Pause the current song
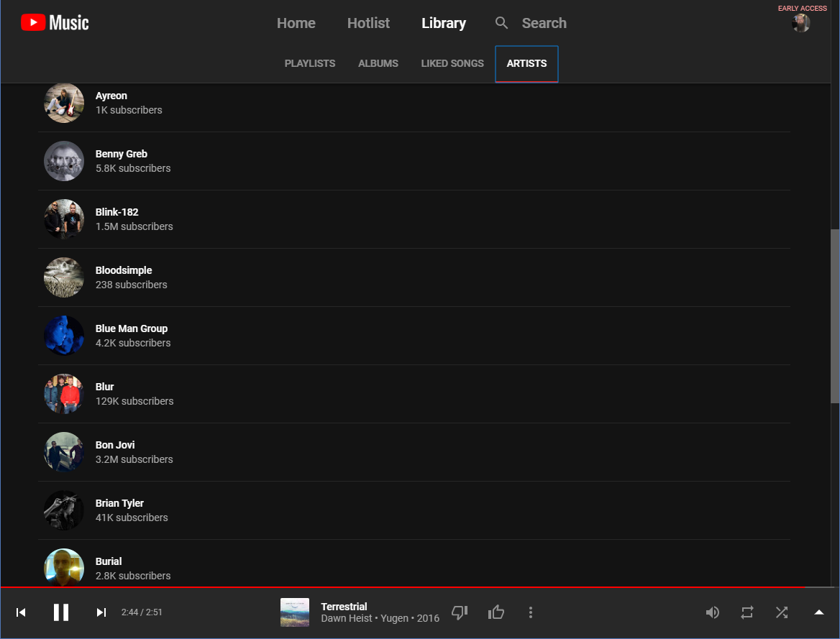Image resolution: width=840 pixels, height=639 pixels. click(61, 612)
